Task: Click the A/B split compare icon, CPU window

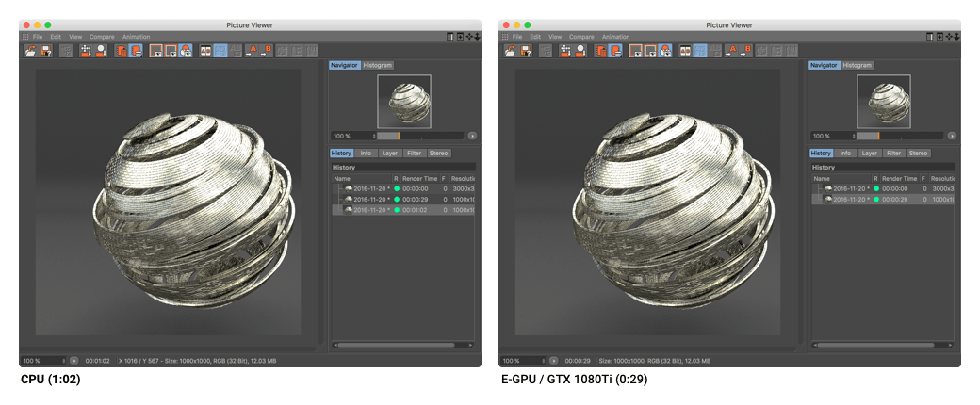Action: [x=206, y=51]
